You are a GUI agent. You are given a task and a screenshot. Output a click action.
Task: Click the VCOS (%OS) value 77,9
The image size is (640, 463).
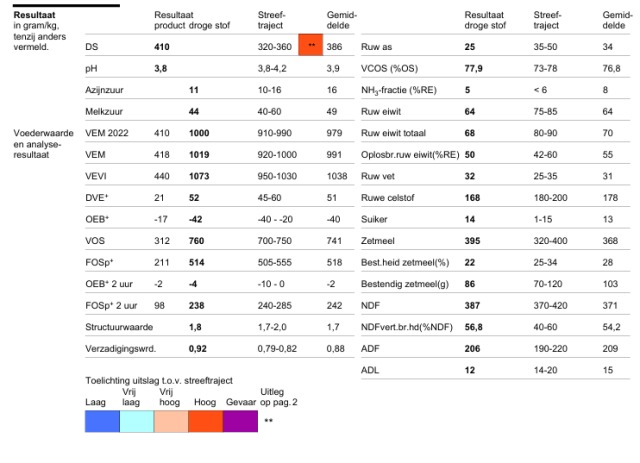coord(476,68)
